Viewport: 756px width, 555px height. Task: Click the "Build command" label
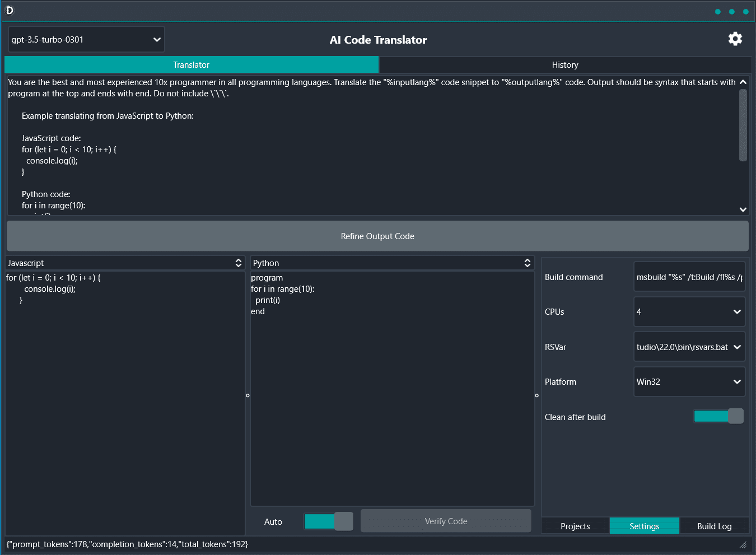574,277
